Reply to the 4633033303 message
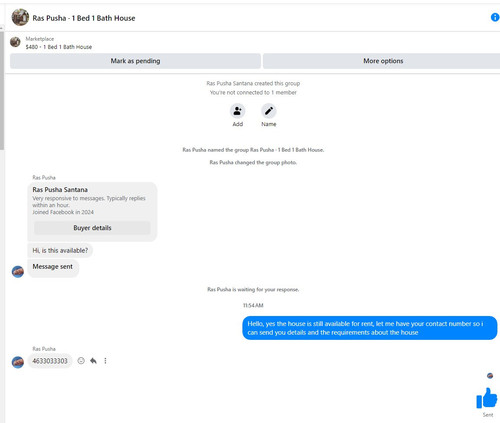 [x=93, y=361]
